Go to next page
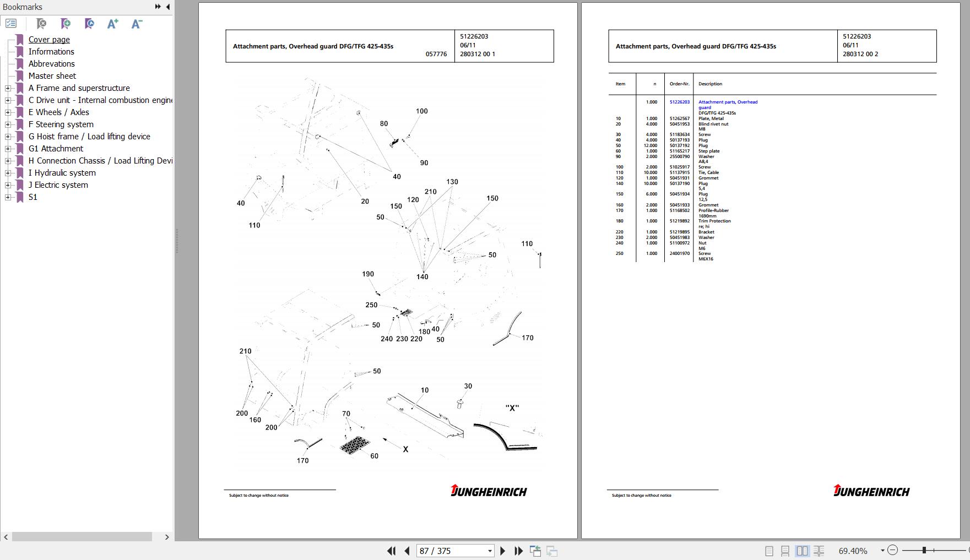Image resolution: width=970 pixels, height=560 pixels. (x=502, y=551)
